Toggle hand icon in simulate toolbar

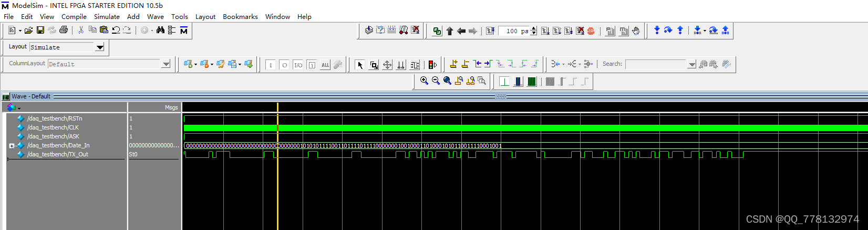(x=636, y=31)
